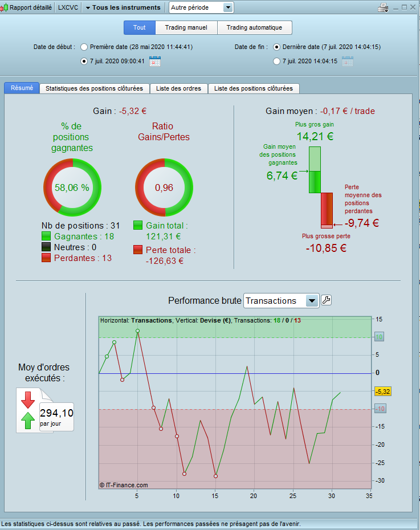This screenshot has width=420, height=530.
Task: Click the 0,96 gains/losses ratio donut
Action: 164,187
